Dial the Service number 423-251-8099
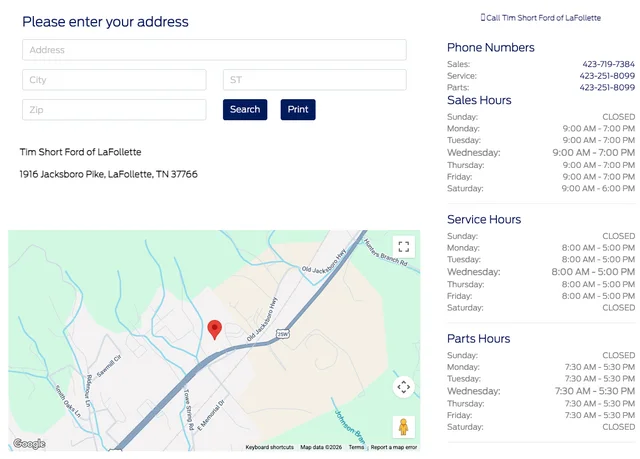 click(x=607, y=76)
